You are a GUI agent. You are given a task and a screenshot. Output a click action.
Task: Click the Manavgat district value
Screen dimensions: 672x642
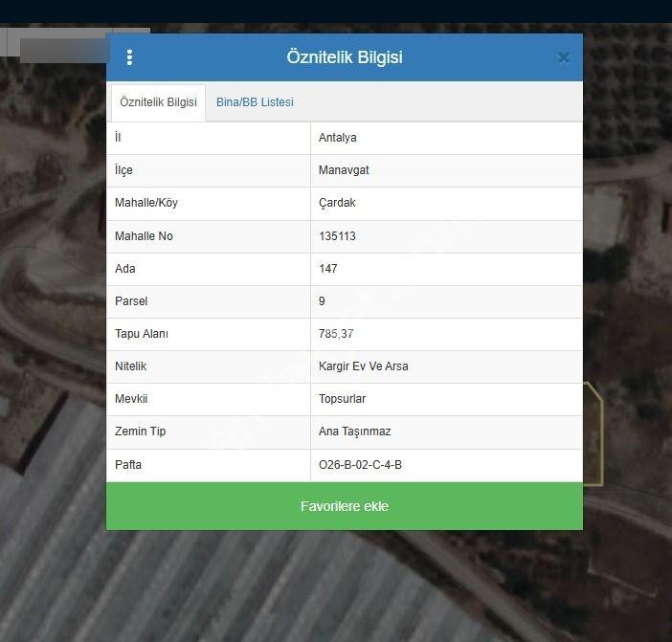(344, 170)
